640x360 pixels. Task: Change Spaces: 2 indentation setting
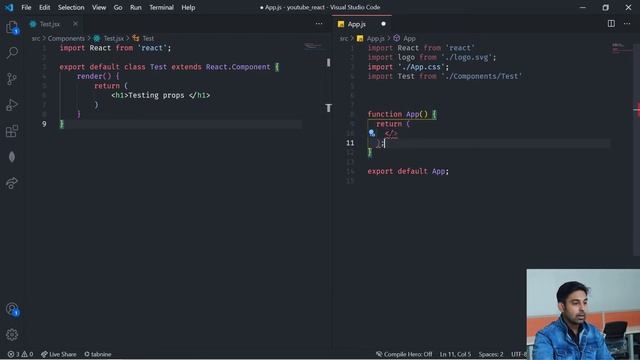(491, 354)
